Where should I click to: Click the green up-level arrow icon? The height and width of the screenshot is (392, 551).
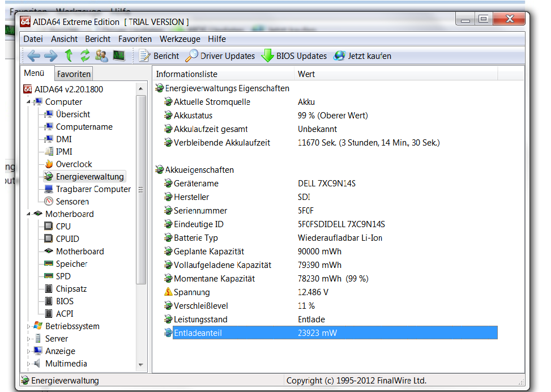coord(69,56)
